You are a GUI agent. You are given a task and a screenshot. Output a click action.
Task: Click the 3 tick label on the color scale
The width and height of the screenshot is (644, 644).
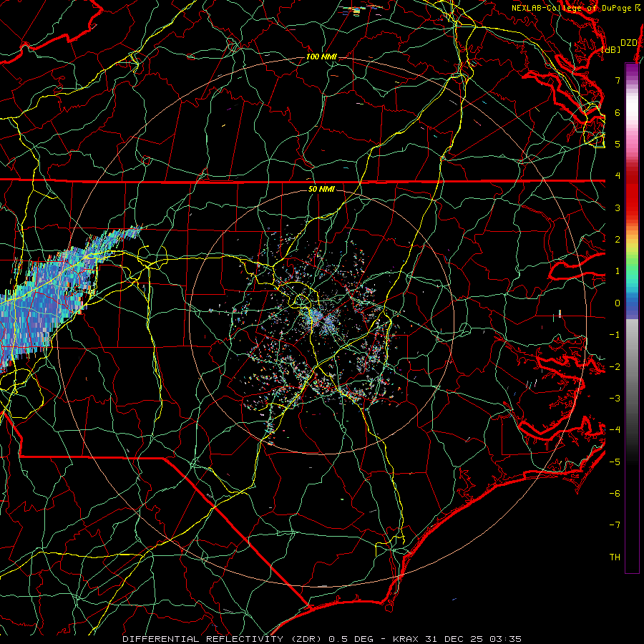[618, 208]
